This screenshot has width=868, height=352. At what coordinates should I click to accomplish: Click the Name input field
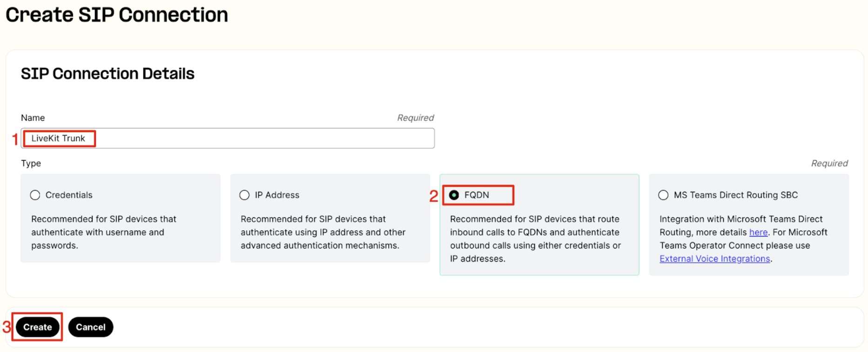228,138
